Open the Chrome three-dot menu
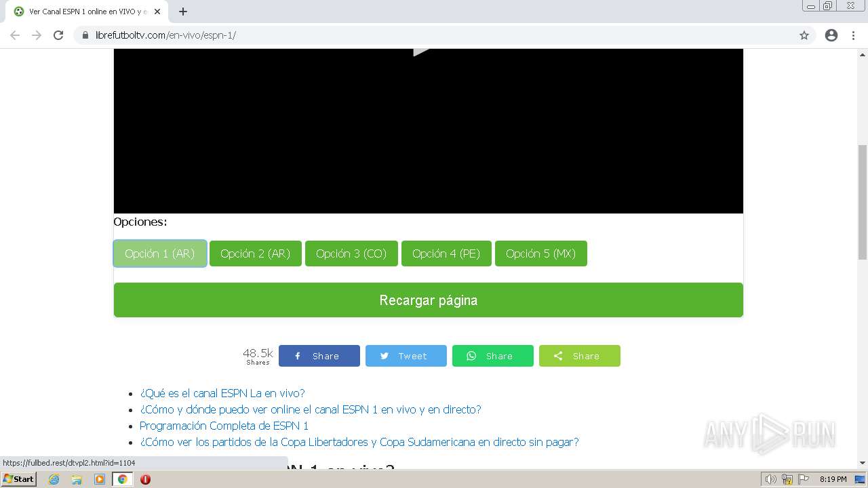 coord(853,35)
